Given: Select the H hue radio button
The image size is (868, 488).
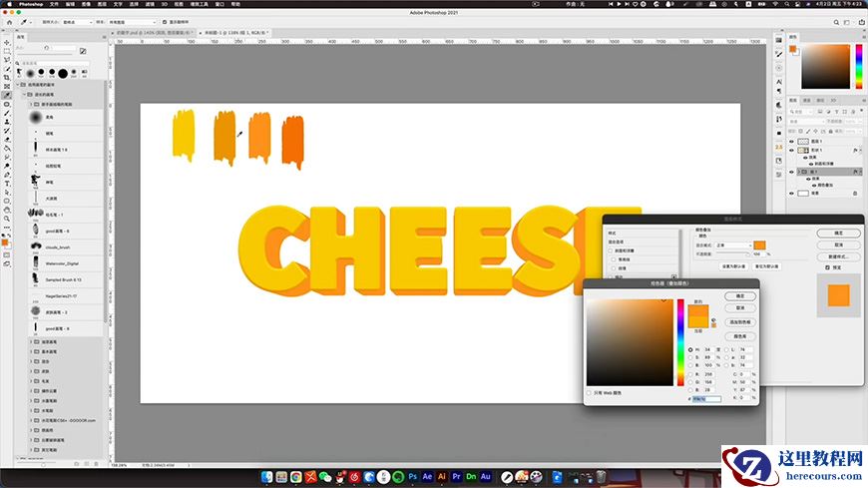Looking at the screenshot, I should pyautogui.click(x=689, y=348).
